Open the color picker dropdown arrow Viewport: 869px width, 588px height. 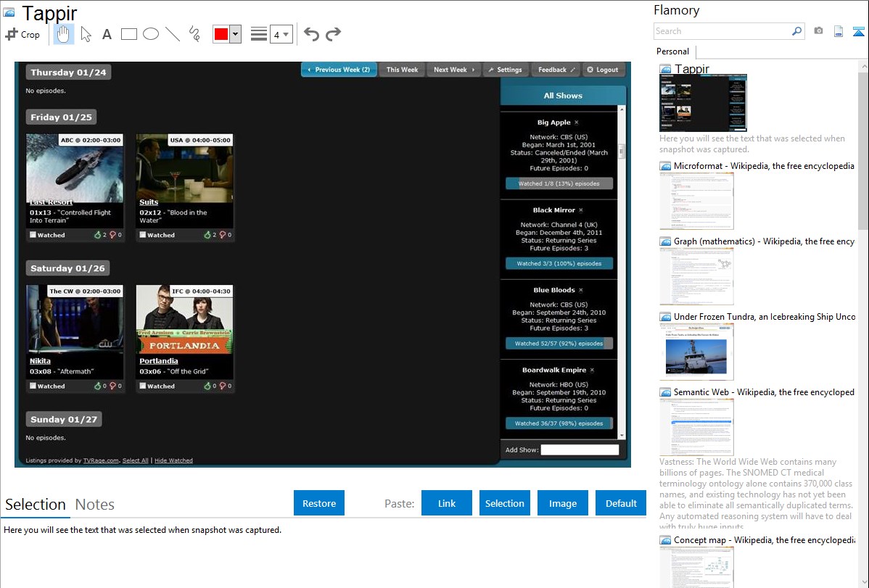(235, 34)
